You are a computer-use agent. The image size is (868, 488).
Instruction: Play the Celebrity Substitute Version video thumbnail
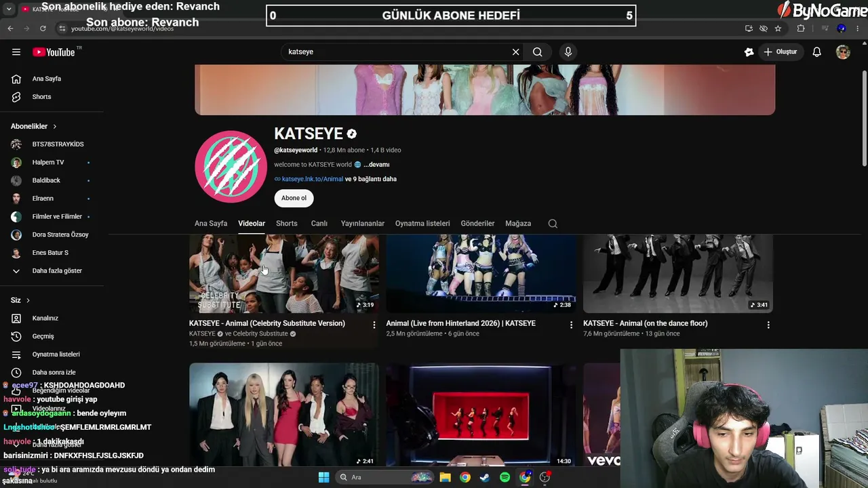coord(284,274)
